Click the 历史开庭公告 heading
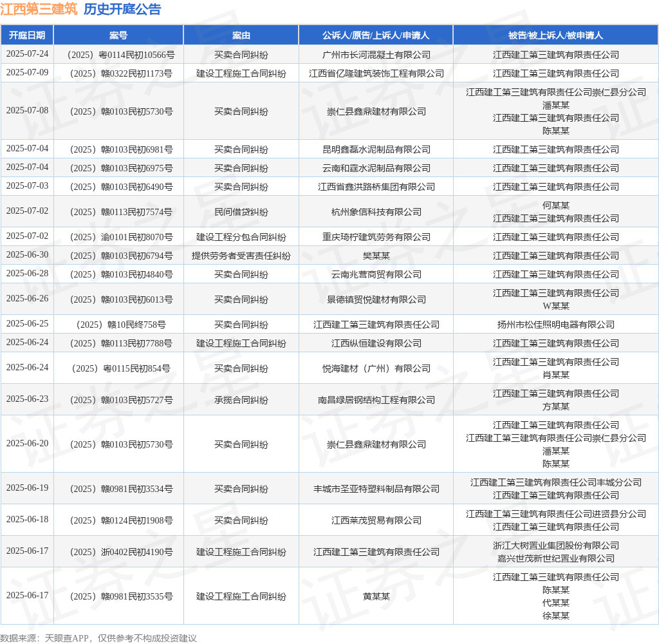This screenshot has height=644, width=659. coord(122,9)
